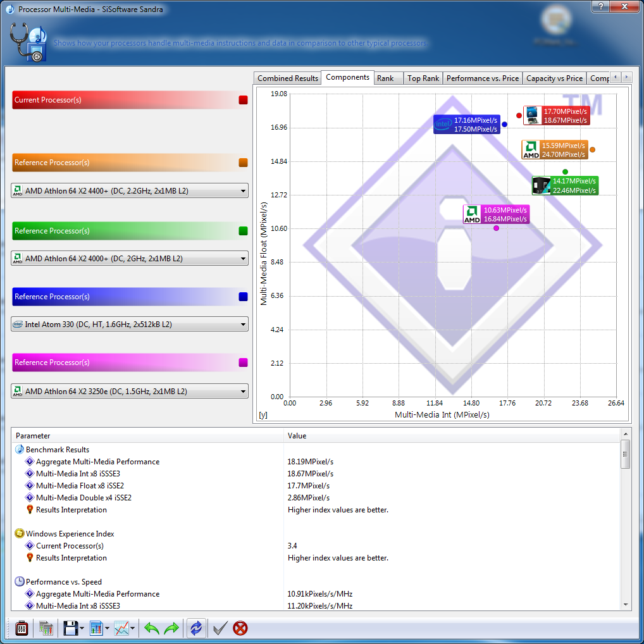Click the results list scrollbar up arrow
Screen dimensions: 644x644
[626, 434]
